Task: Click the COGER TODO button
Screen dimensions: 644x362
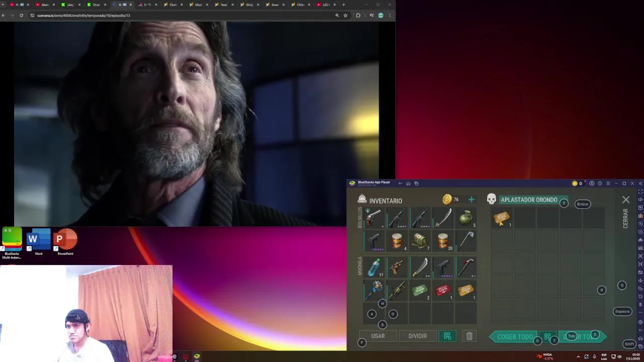Action: click(x=514, y=337)
